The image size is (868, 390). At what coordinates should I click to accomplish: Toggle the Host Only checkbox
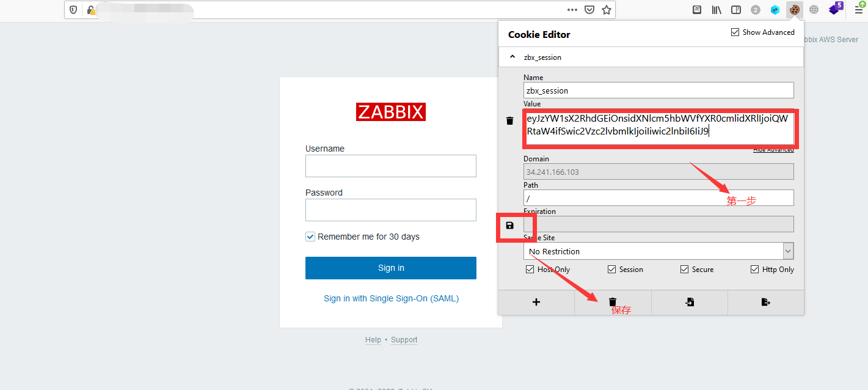tap(530, 270)
